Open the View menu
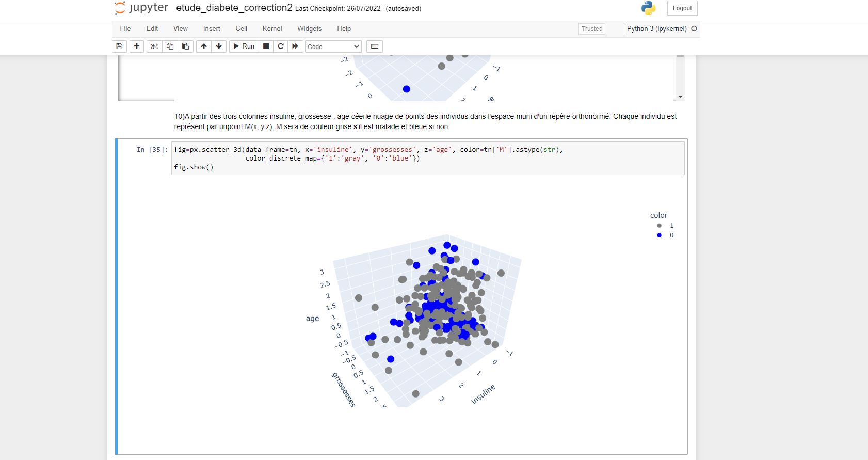Image resolution: width=868 pixels, height=460 pixels. pos(181,29)
